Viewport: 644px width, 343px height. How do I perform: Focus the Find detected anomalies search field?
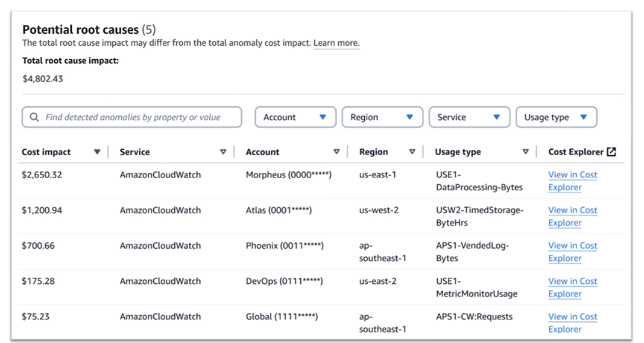coord(132,117)
